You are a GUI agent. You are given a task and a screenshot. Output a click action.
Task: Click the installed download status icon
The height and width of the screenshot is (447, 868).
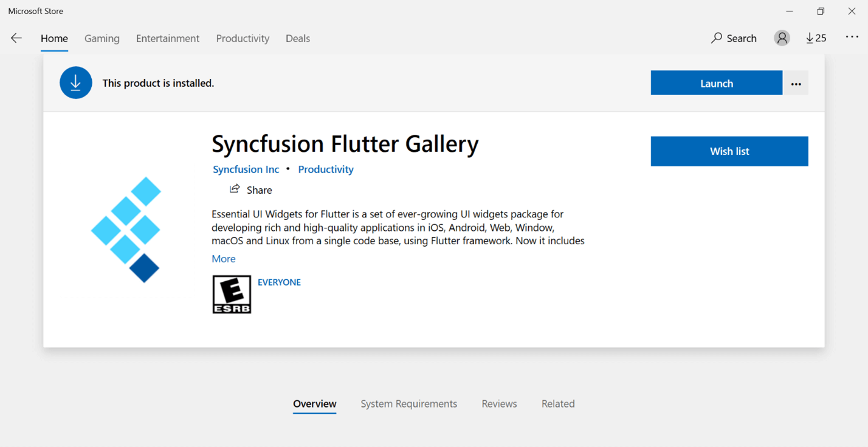tap(76, 83)
